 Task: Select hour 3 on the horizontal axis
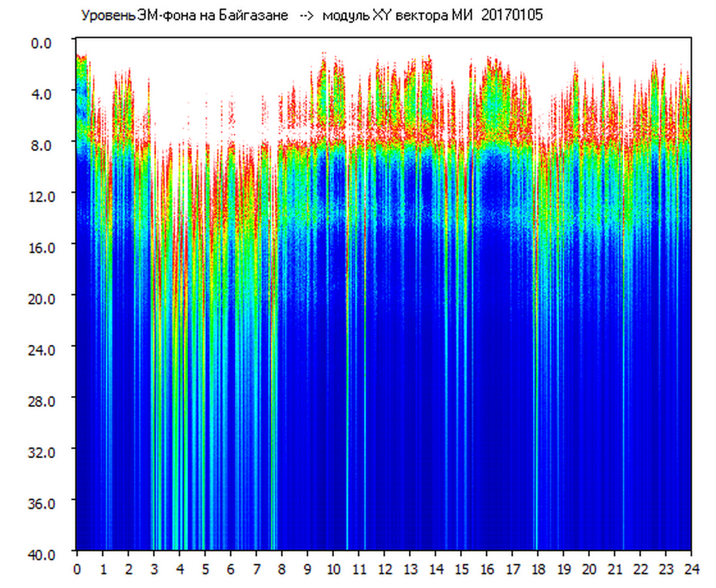[x=154, y=568]
